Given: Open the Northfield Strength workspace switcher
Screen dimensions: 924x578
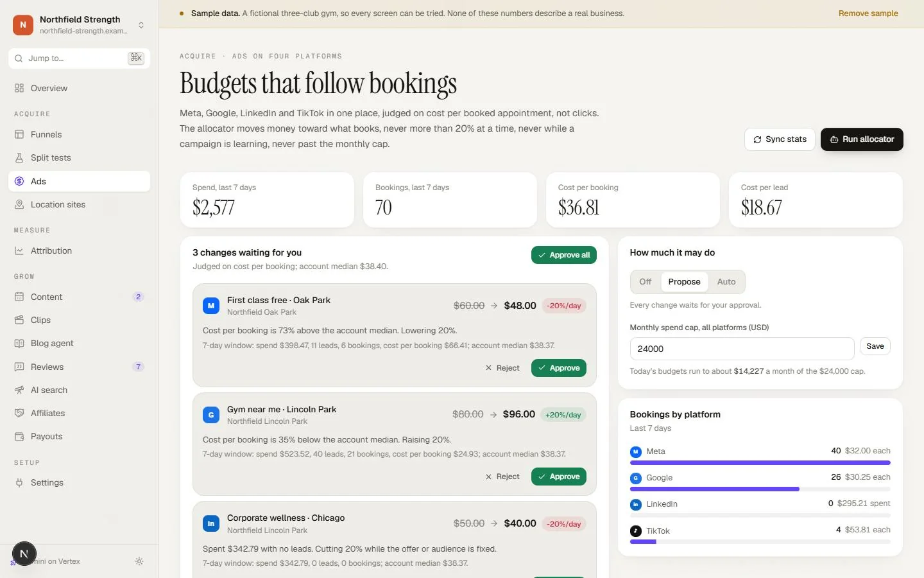Looking at the screenshot, I should click(80, 25).
